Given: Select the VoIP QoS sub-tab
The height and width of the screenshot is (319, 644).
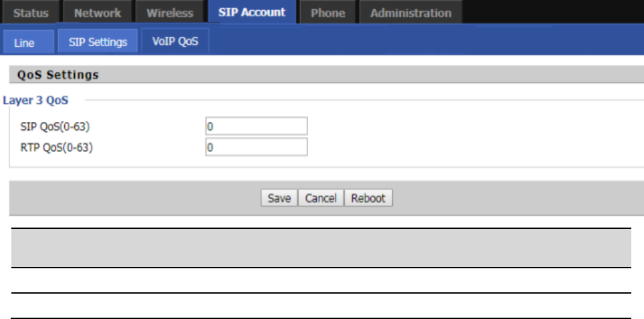Looking at the screenshot, I should [x=175, y=41].
